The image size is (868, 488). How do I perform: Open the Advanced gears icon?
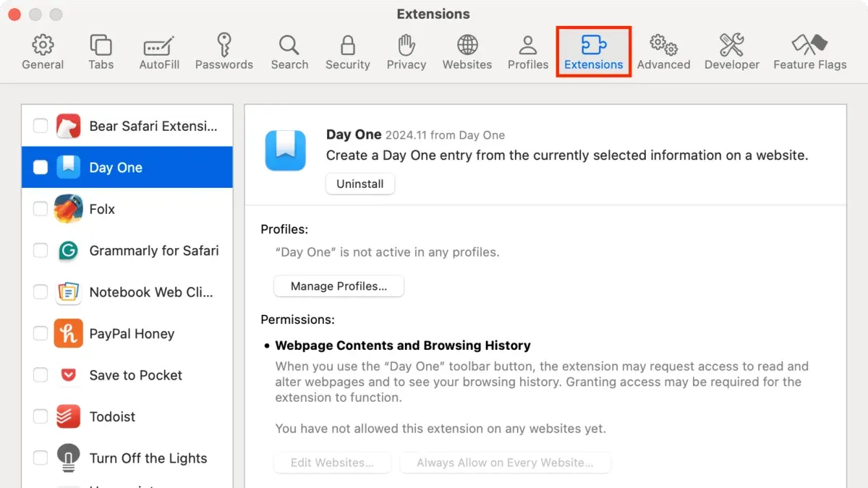tap(664, 45)
